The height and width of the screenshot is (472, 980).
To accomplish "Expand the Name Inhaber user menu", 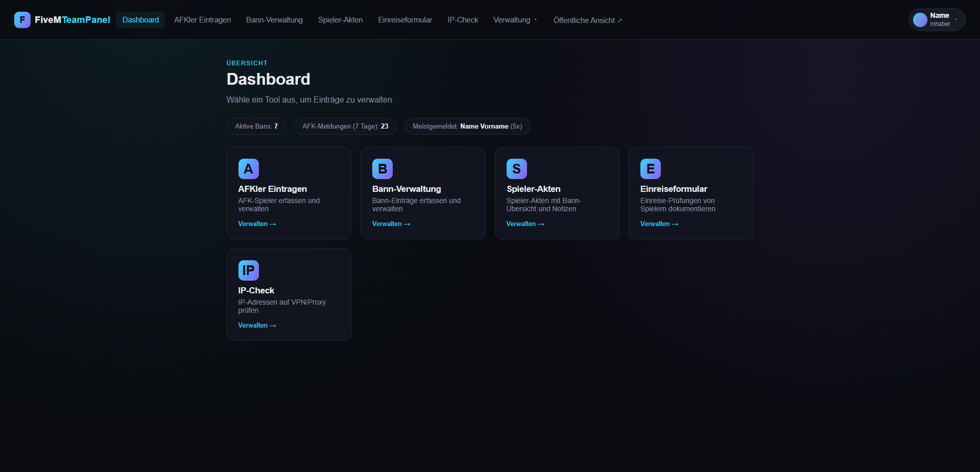I will click(x=937, y=20).
